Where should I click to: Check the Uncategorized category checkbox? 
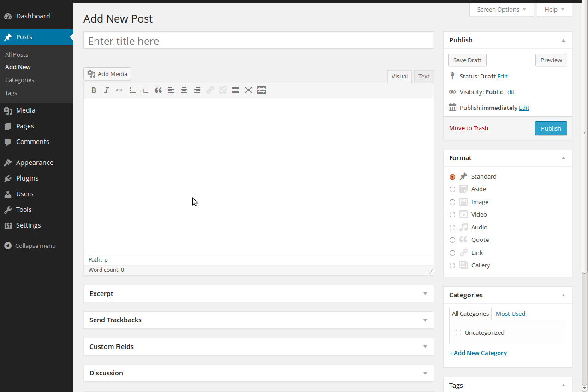[458, 332]
